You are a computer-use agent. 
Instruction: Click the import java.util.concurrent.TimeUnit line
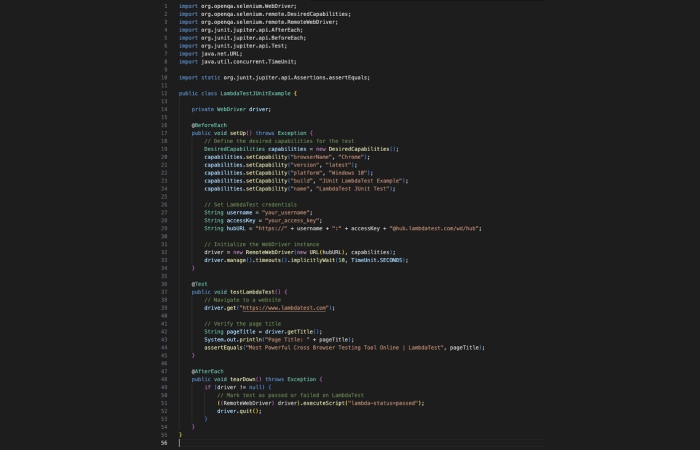[x=238, y=62]
